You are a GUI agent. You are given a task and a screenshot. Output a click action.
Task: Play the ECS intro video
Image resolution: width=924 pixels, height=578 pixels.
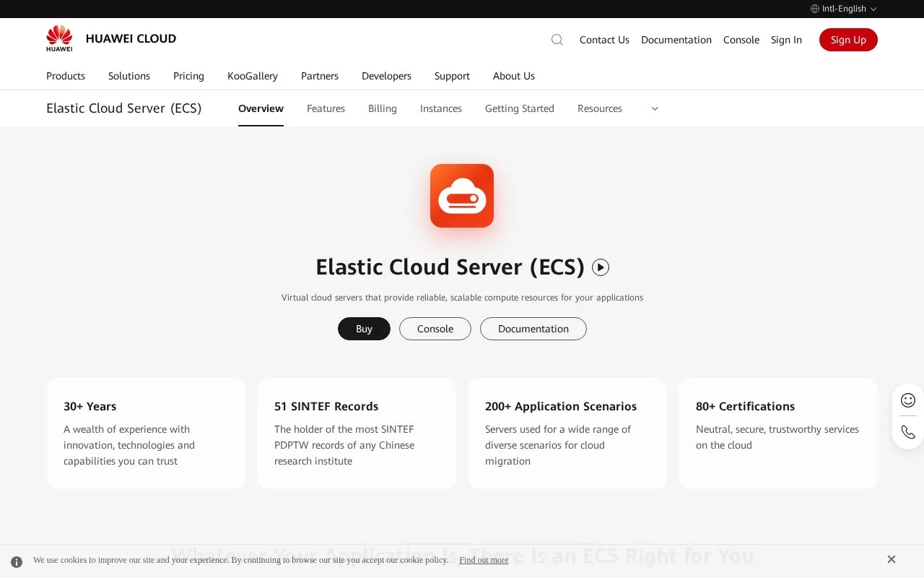[x=601, y=267]
